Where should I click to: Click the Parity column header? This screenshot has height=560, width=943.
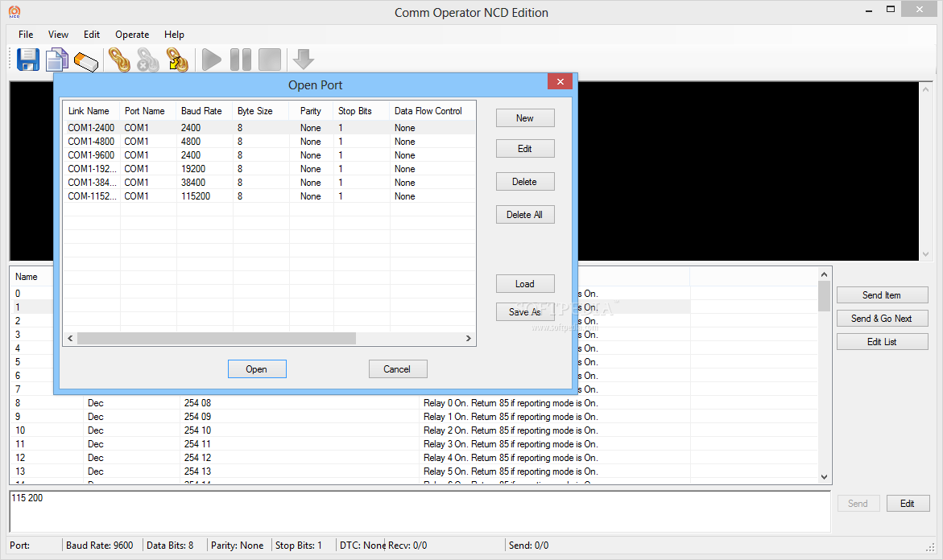(311, 110)
